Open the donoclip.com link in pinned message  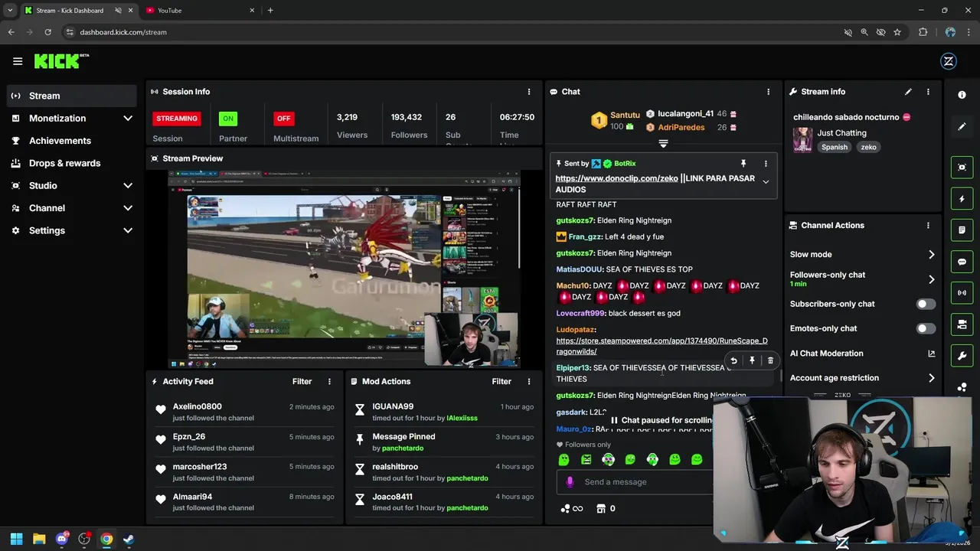tap(616, 178)
